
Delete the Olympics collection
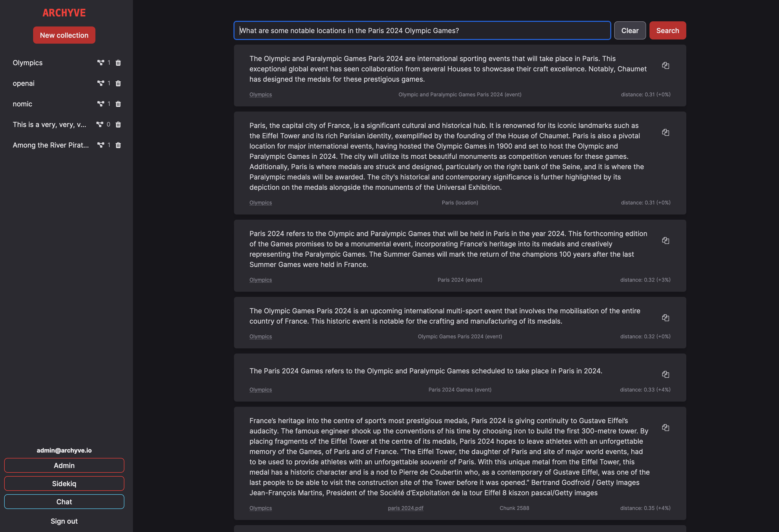[118, 63]
